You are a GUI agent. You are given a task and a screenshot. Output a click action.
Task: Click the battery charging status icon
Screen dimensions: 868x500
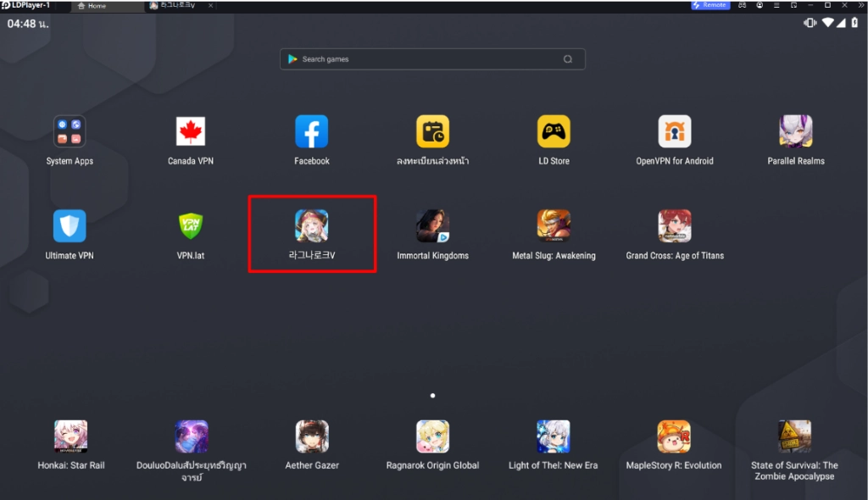click(x=854, y=23)
